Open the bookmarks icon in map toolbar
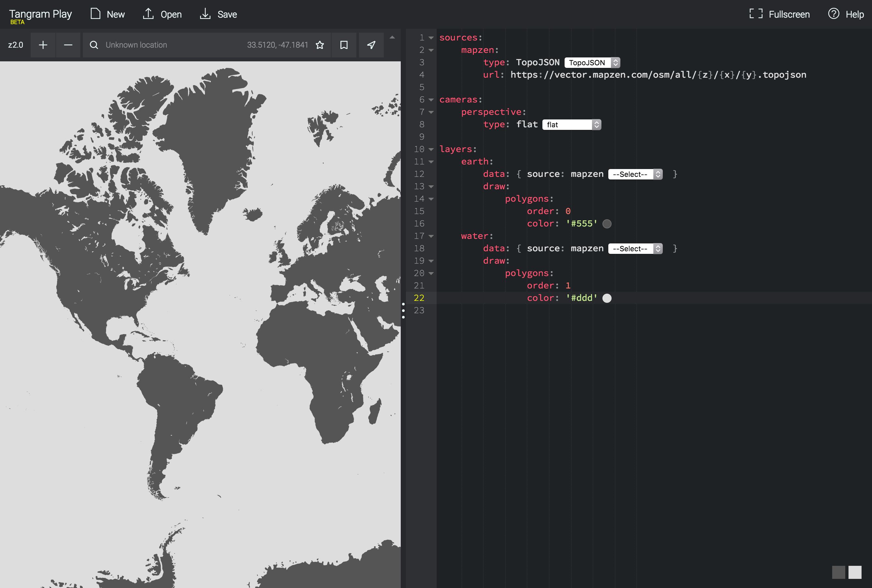 (x=344, y=45)
